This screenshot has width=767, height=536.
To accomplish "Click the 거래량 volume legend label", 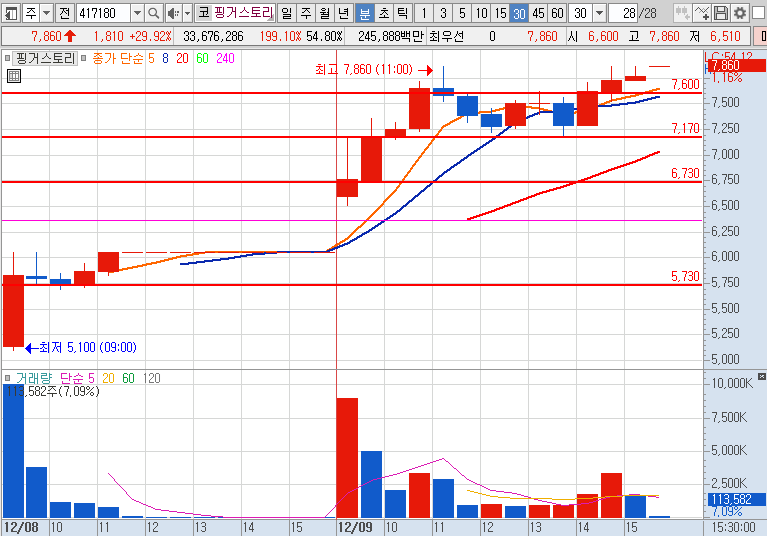I will 33,378.
